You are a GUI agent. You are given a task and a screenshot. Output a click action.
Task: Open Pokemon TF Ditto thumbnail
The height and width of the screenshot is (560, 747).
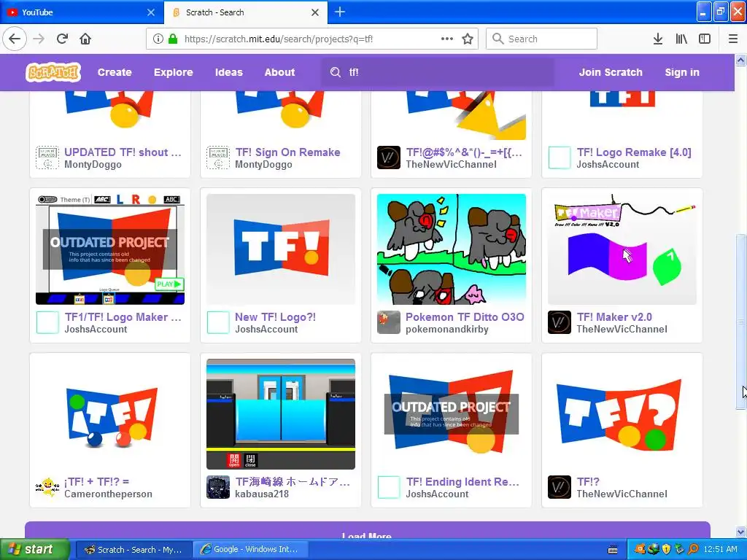[451, 249]
